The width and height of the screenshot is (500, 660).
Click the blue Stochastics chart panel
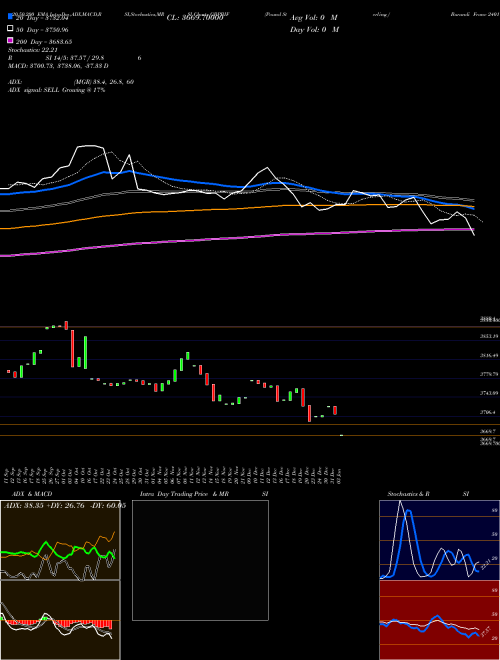point(439,540)
